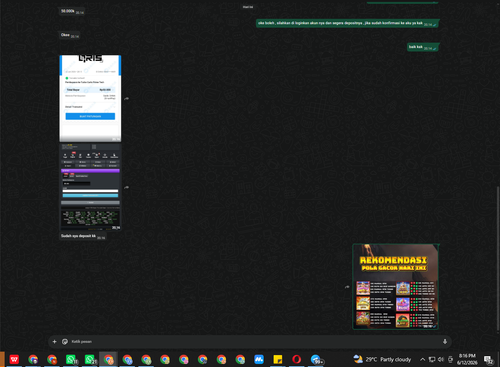
Task: Click the highlighted active Chrome taskbar icon
Action: coord(108,359)
